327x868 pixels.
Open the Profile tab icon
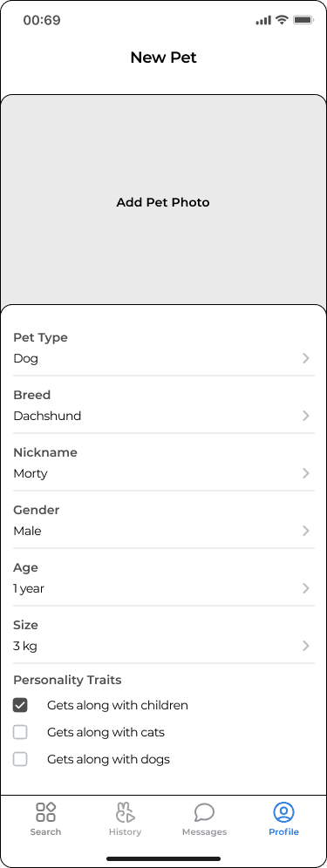tap(283, 812)
